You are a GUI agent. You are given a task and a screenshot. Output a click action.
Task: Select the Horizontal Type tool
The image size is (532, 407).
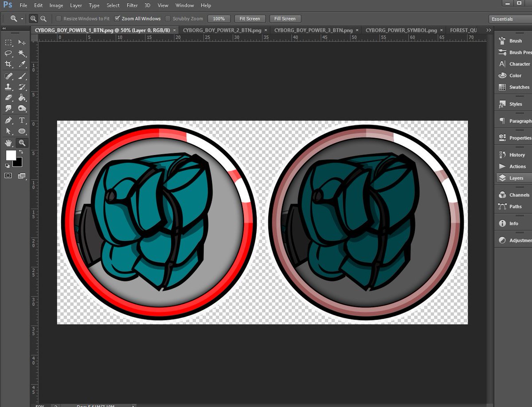click(22, 121)
